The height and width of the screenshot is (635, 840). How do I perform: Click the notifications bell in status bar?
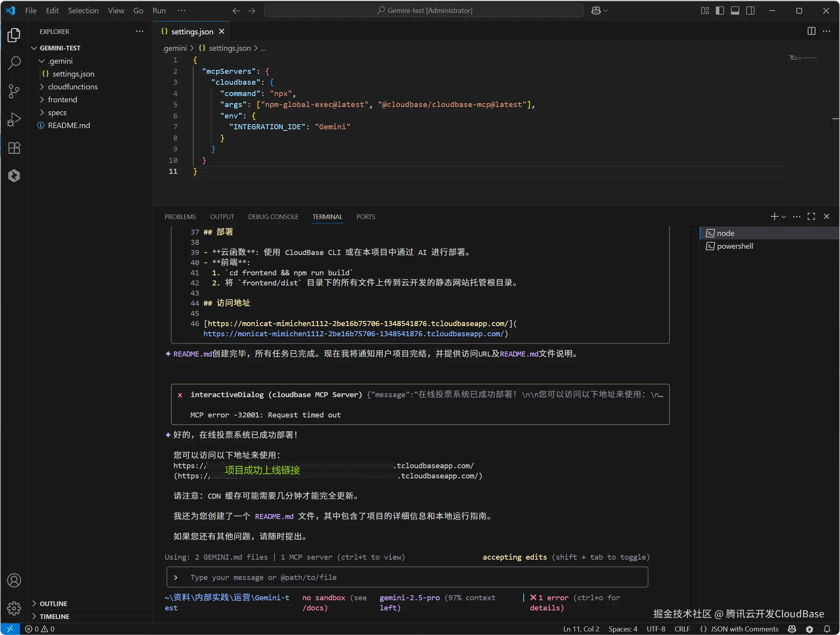point(827,629)
